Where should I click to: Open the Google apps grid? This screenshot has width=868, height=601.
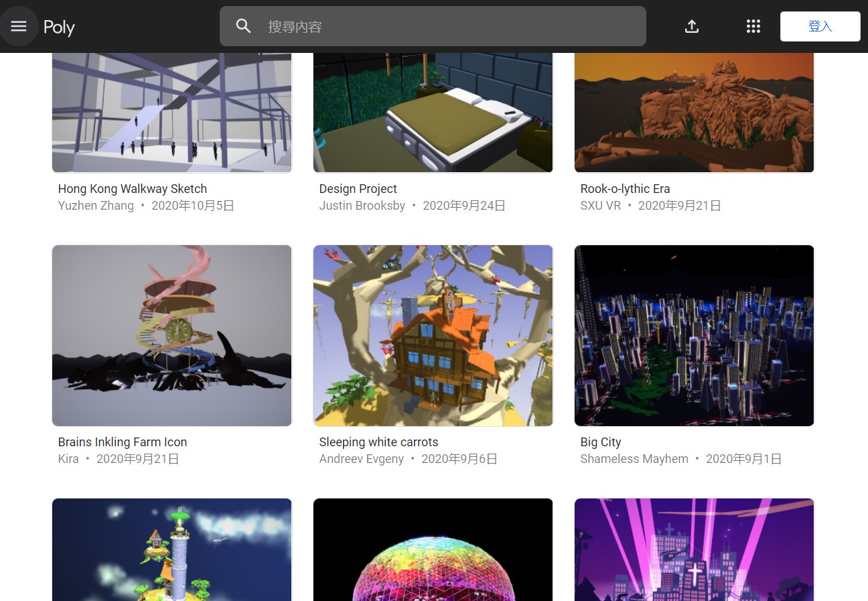[x=753, y=26]
